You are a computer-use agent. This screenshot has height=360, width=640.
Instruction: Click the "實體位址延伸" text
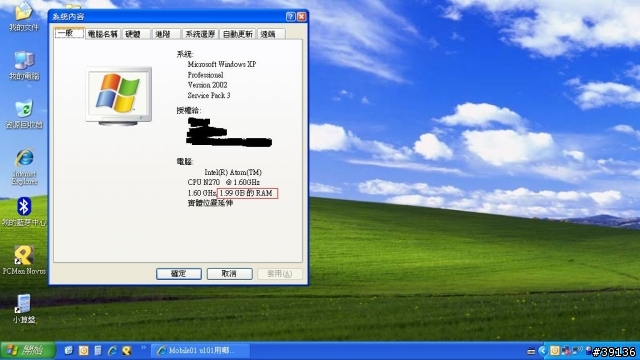[x=210, y=203]
